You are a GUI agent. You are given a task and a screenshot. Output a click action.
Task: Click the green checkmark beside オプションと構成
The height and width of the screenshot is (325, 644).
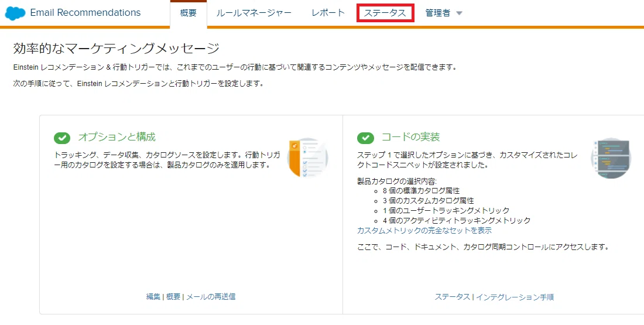62,138
